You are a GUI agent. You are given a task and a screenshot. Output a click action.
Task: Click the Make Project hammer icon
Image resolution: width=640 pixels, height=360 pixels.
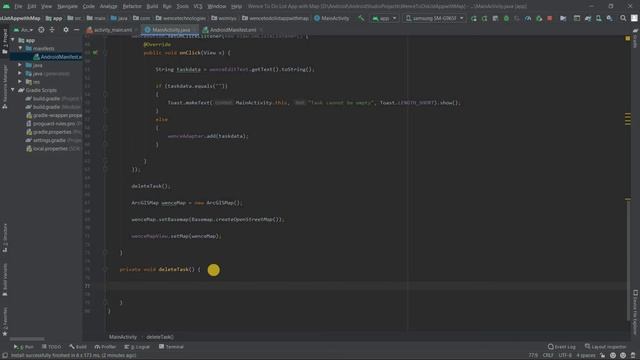(x=361, y=18)
